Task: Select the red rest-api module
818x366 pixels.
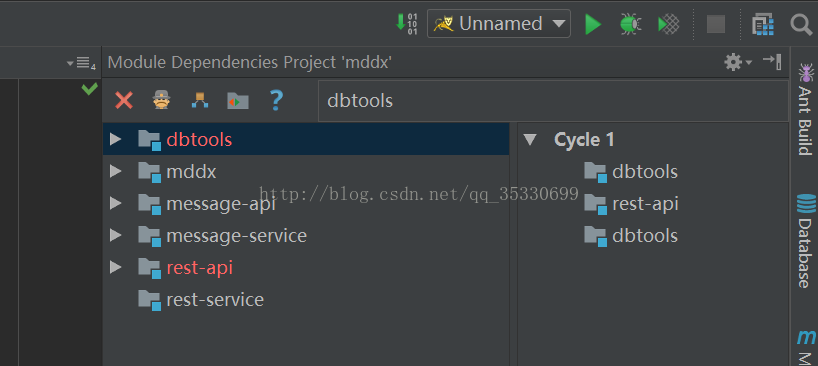Action: (199, 267)
